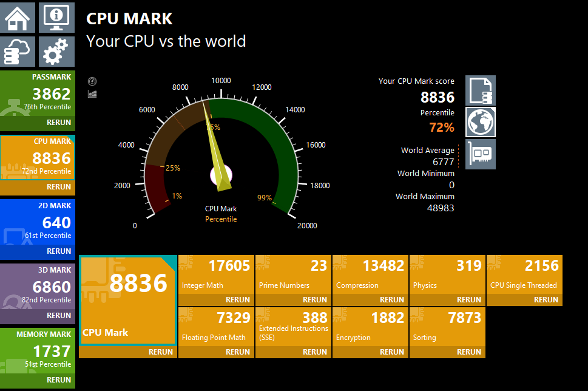Rerun the Integer Math test
Image resolution: width=588 pixels, height=391 pixels.
pyautogui.click(x=237, y=300)
